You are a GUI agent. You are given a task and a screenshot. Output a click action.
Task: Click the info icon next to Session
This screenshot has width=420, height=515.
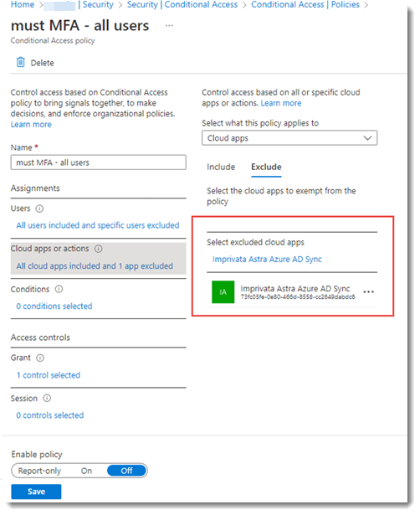47,399
